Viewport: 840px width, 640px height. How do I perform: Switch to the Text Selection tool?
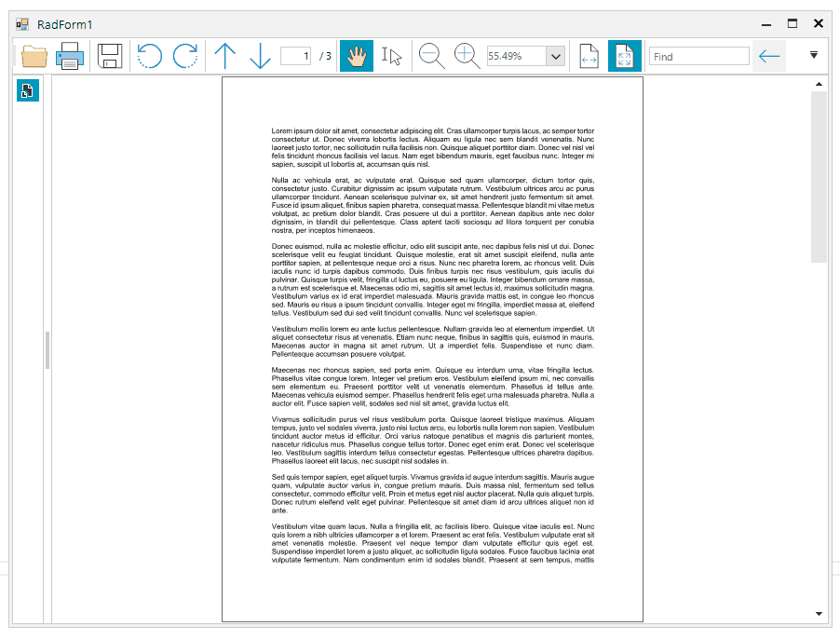point(390,55)
